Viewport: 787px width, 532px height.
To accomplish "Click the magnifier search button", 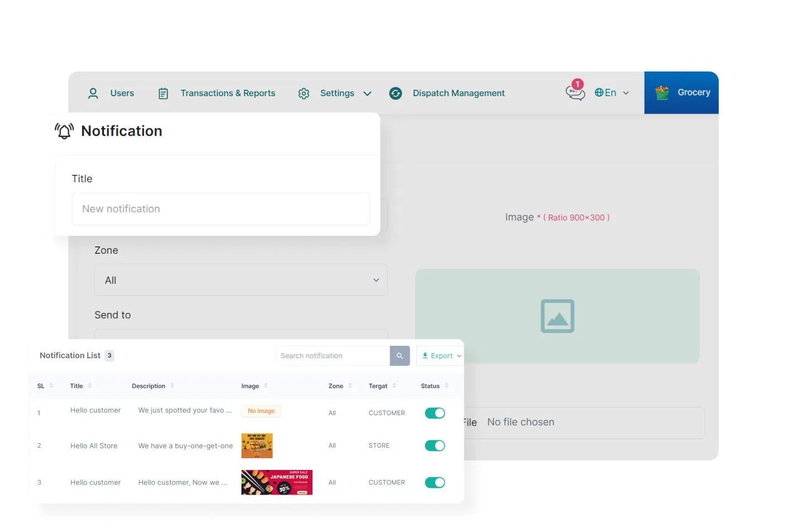I will coord(400,356).
